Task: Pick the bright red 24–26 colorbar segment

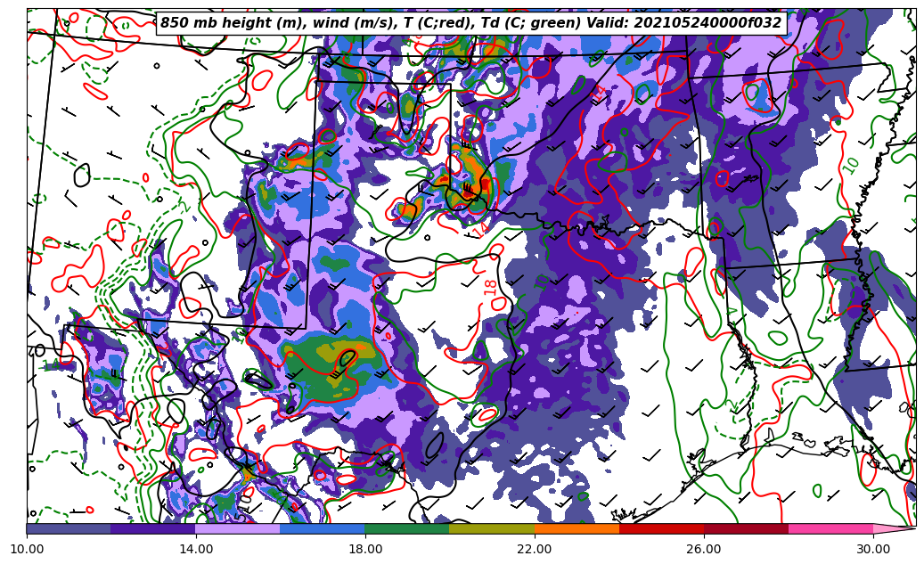Action: [661, 528]
